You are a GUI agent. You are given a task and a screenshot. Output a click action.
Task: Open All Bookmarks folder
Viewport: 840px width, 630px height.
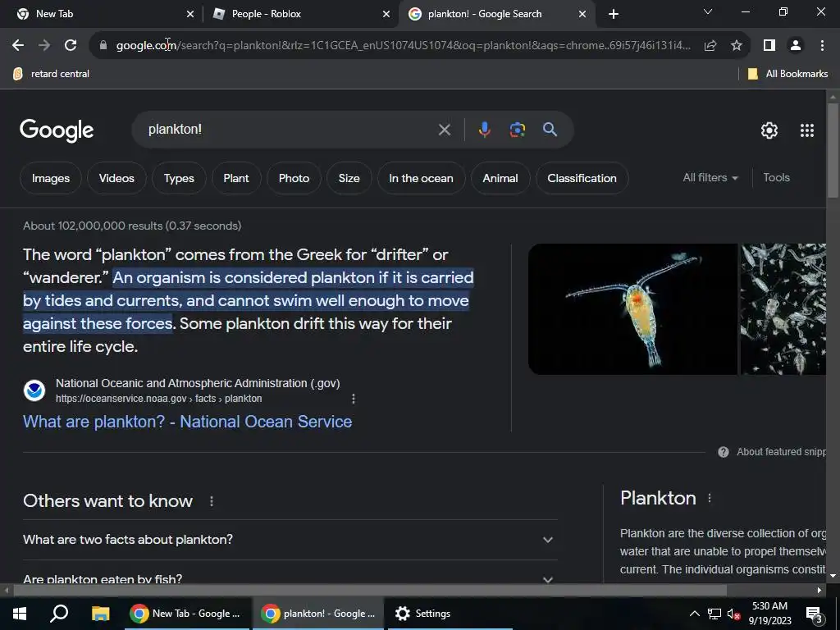pyautogui.click(x=788, y=74)
